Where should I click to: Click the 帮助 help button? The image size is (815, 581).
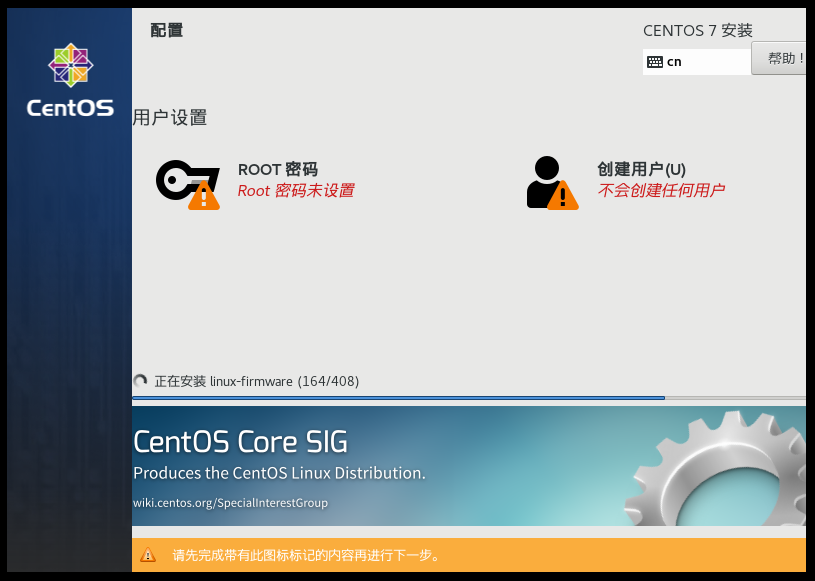pos(779,58)
